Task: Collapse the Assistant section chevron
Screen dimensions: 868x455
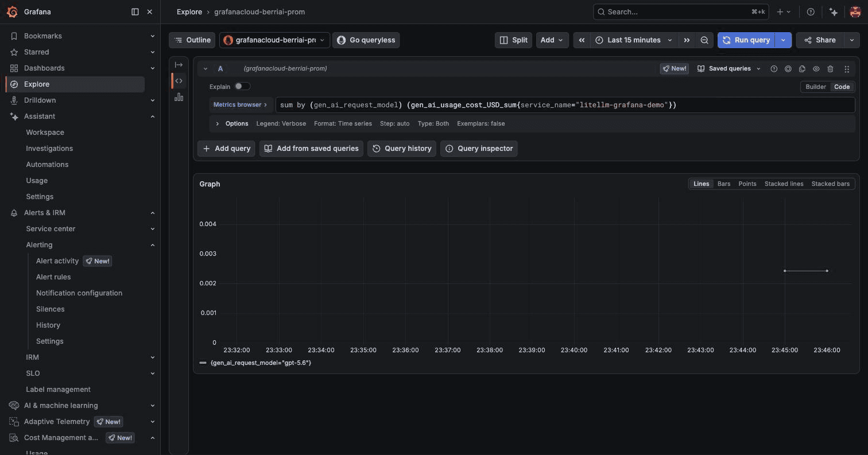Action: 152,116
